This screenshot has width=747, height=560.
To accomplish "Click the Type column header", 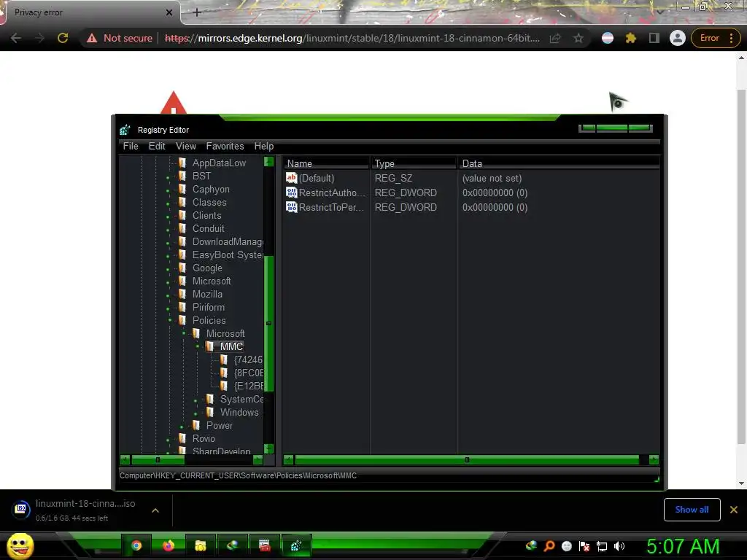I will [x=414, y=163].
